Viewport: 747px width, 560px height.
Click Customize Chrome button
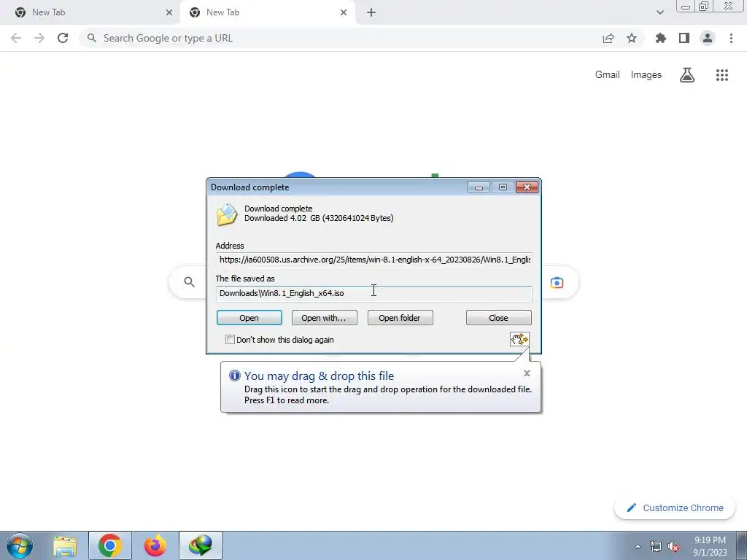pos(675,507)
